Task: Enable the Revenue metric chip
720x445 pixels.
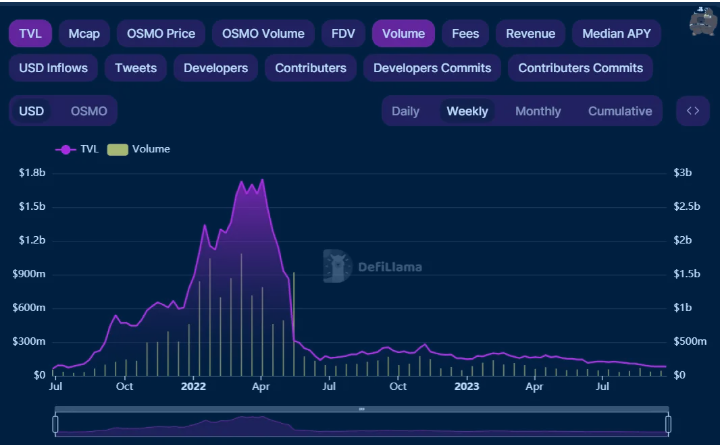Action: pyautogui.click(x=530, y=34)
